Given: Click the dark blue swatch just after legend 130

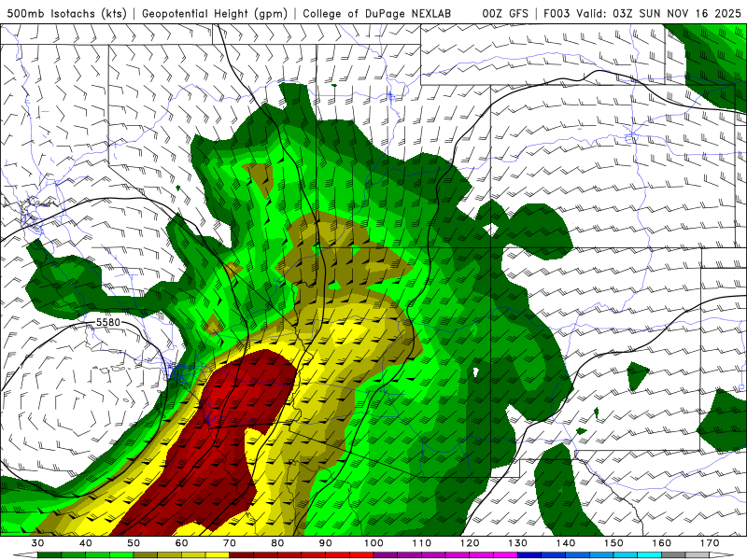Looking at the screenshot, I should click(529, 555).
